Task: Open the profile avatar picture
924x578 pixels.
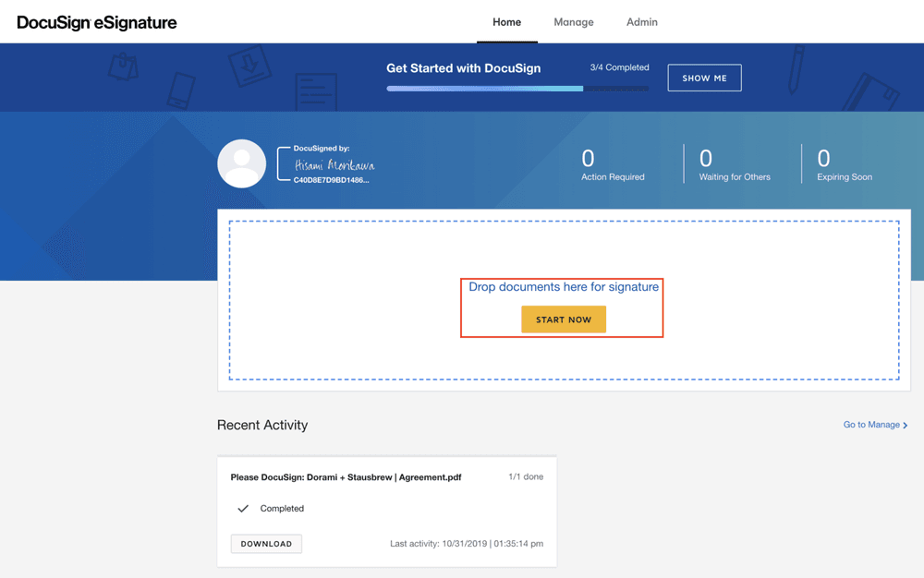Action: [242, 163]
